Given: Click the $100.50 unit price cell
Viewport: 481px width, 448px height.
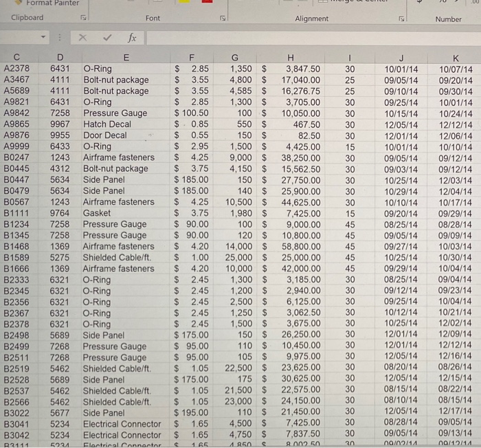Looking at the screenshot, I should [192, 113].
